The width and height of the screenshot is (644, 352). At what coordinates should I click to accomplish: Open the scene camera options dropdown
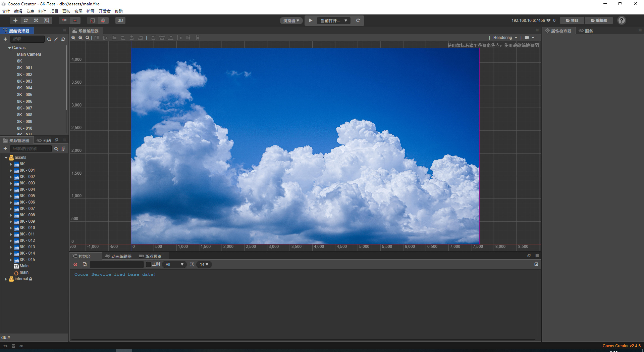[x=530, y=38]
